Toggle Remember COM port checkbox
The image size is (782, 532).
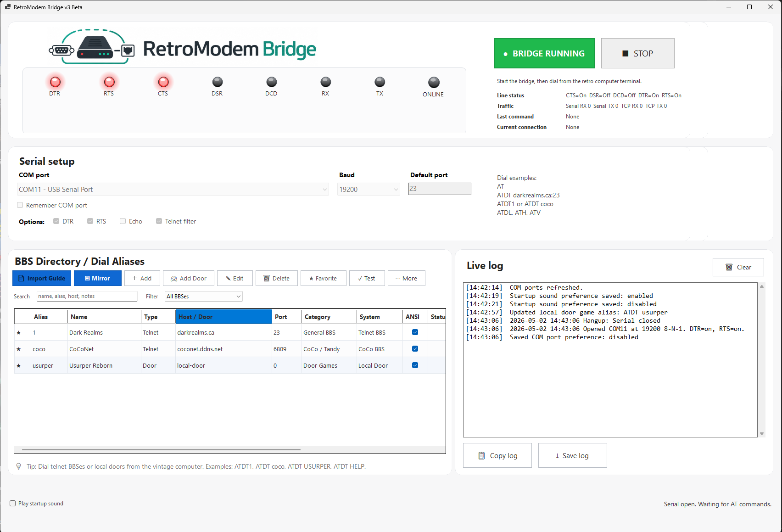[x=20, y=205]
